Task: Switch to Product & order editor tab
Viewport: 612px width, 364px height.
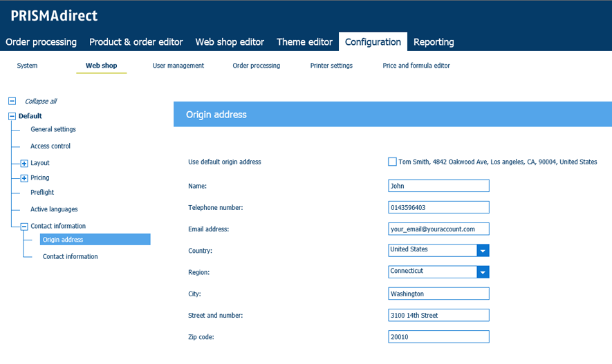Action: [x=136, y=41]
